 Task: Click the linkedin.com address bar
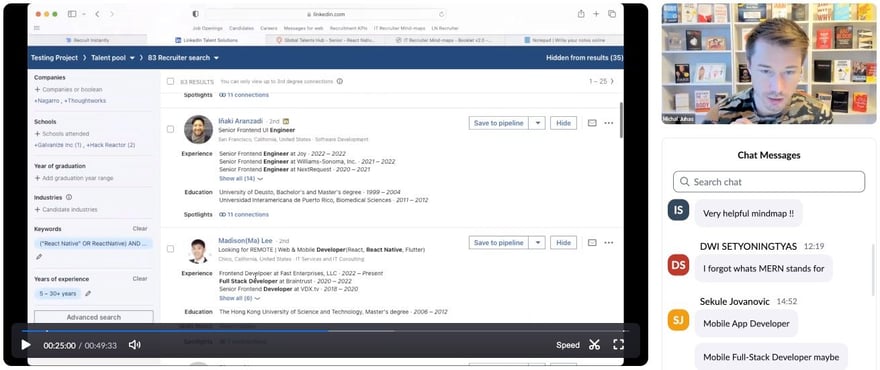[326, 14]
